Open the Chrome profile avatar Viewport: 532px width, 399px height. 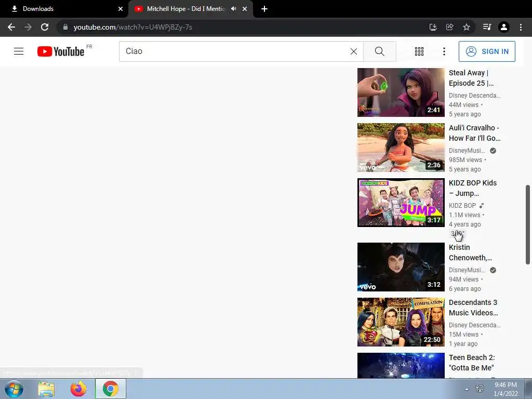(504, 27)
